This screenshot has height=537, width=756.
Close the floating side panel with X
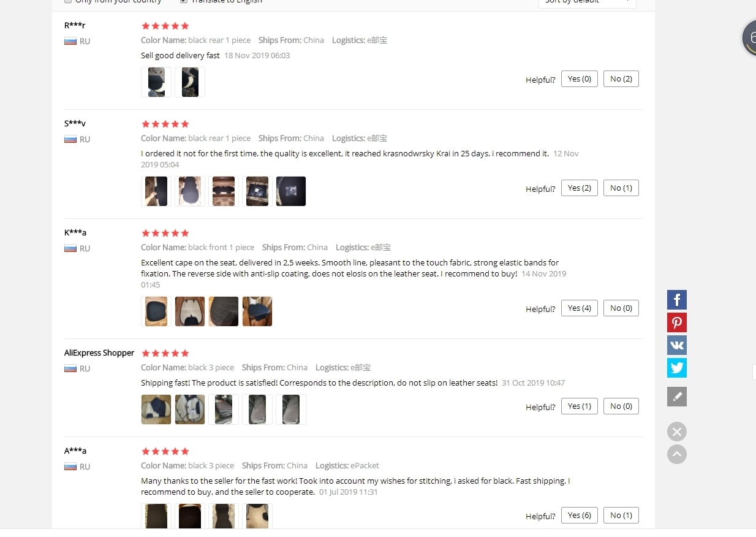point(677,432)
